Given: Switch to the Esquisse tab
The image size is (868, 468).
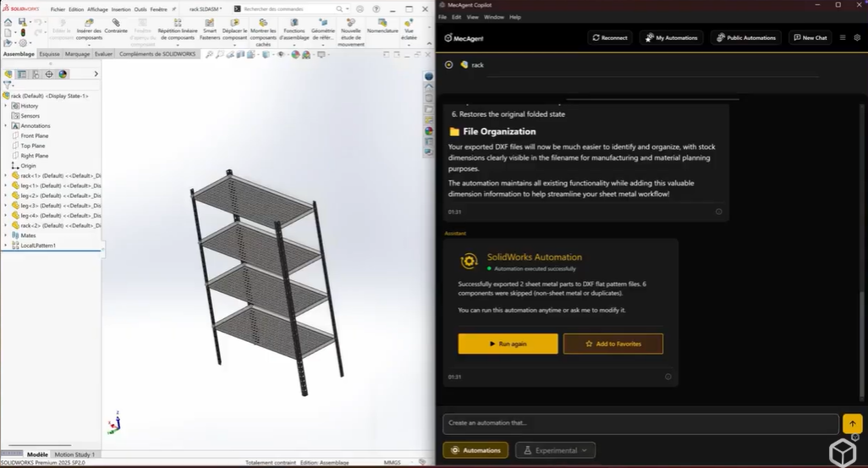Looking at the screenshot, I should point(50,53).
